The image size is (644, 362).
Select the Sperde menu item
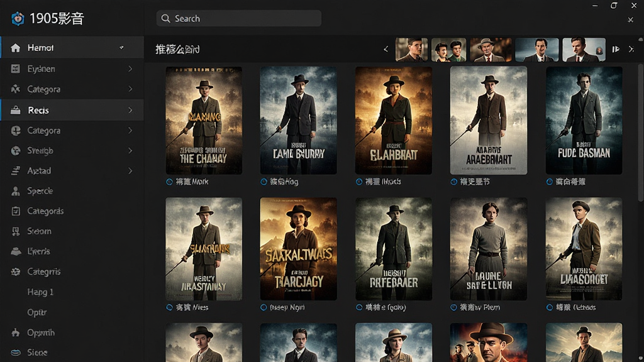pyautogui.click(x=72, y=191)
